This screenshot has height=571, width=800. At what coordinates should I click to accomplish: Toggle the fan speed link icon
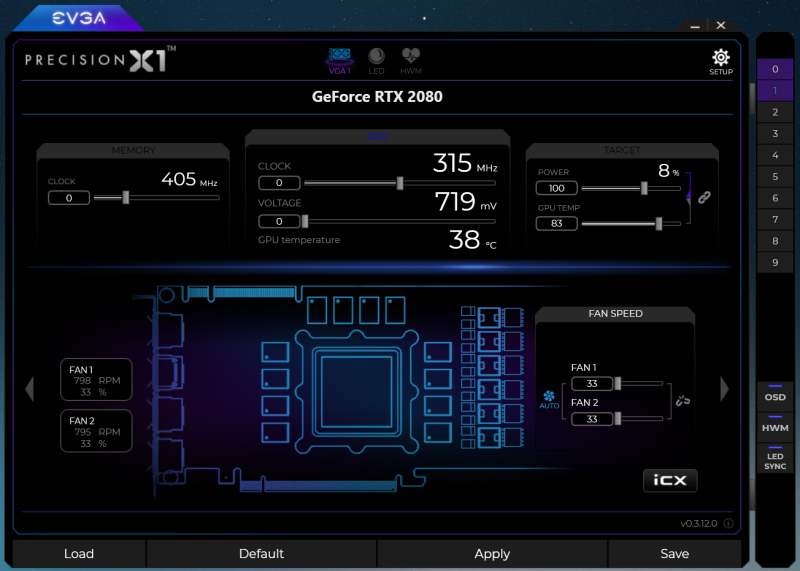(x=683, y=401)
